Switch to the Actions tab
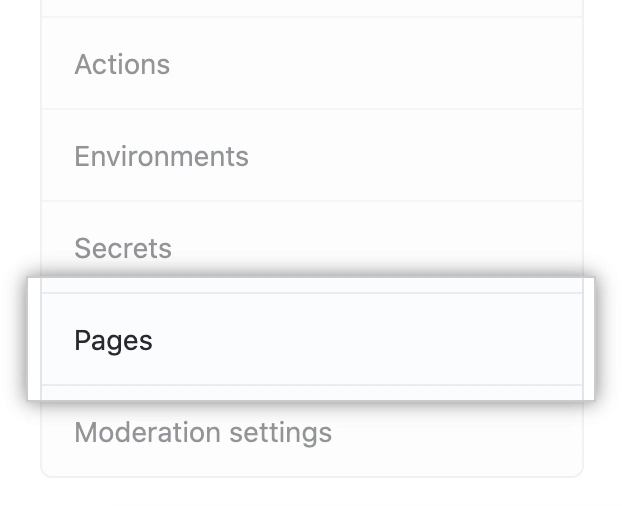This screenshot has height=506, width=622. [x=122, y=64]
